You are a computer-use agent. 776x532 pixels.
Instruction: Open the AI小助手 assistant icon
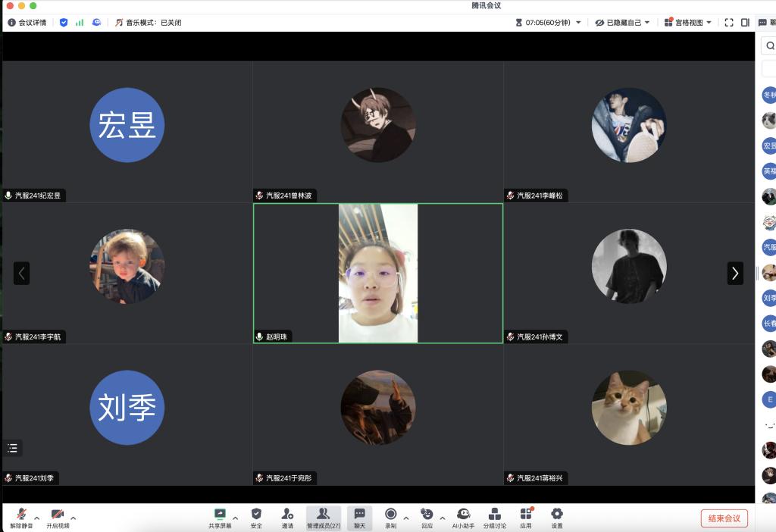(463, 517)
